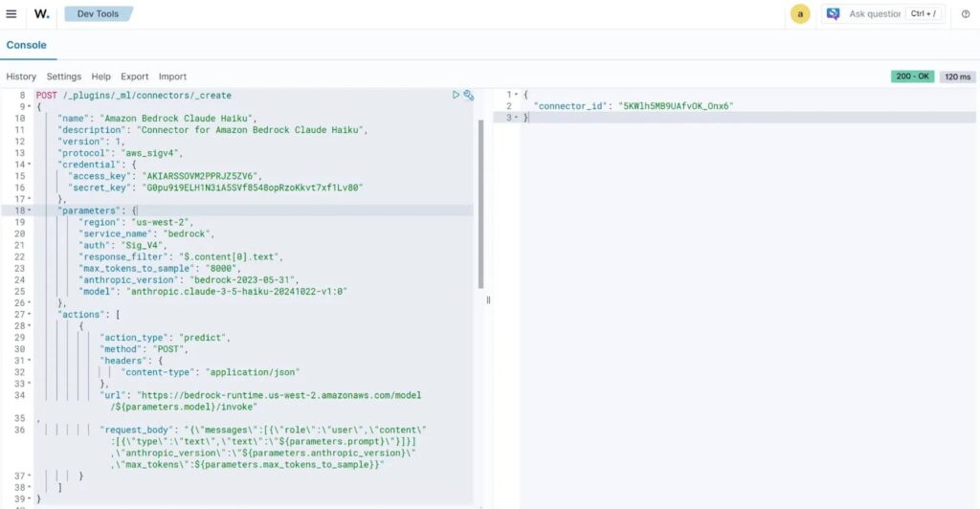Viewport: 980px width, 509px height.
Task: Click the home logo icon
Action: coord(41,13)
